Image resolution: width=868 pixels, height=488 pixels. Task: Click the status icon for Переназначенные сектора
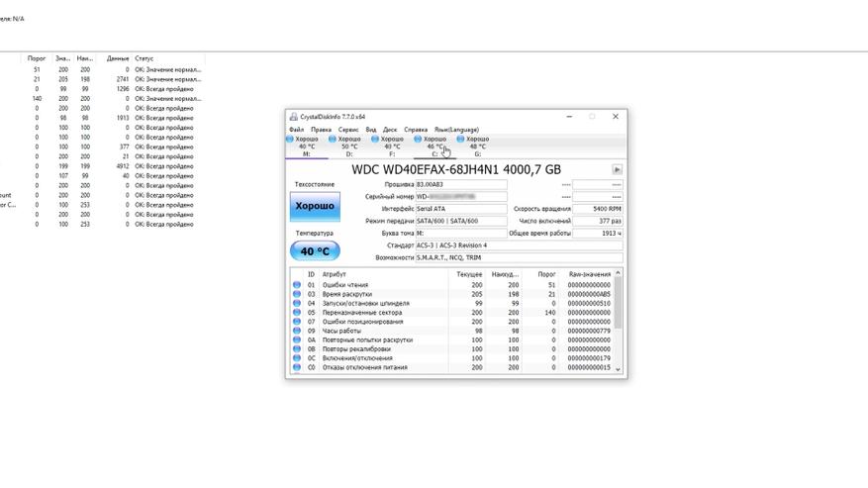coord(297,313)
